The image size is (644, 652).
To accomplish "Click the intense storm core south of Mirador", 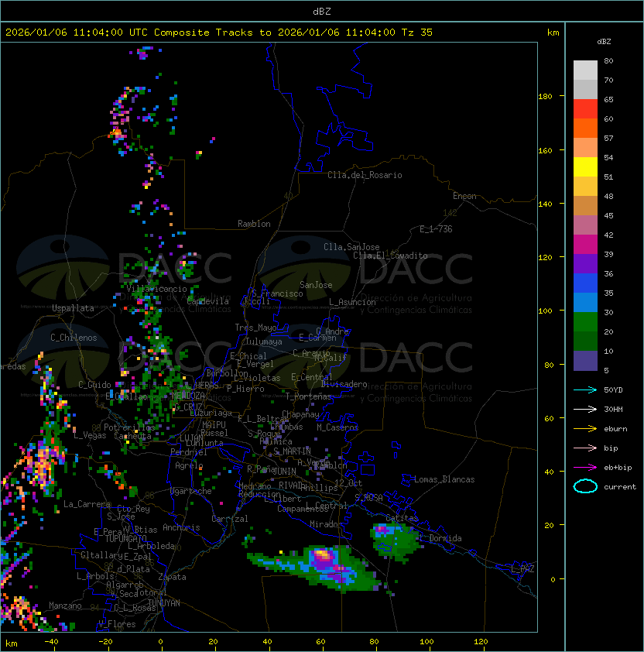I will pyautogui.click(x=323, y=555).
